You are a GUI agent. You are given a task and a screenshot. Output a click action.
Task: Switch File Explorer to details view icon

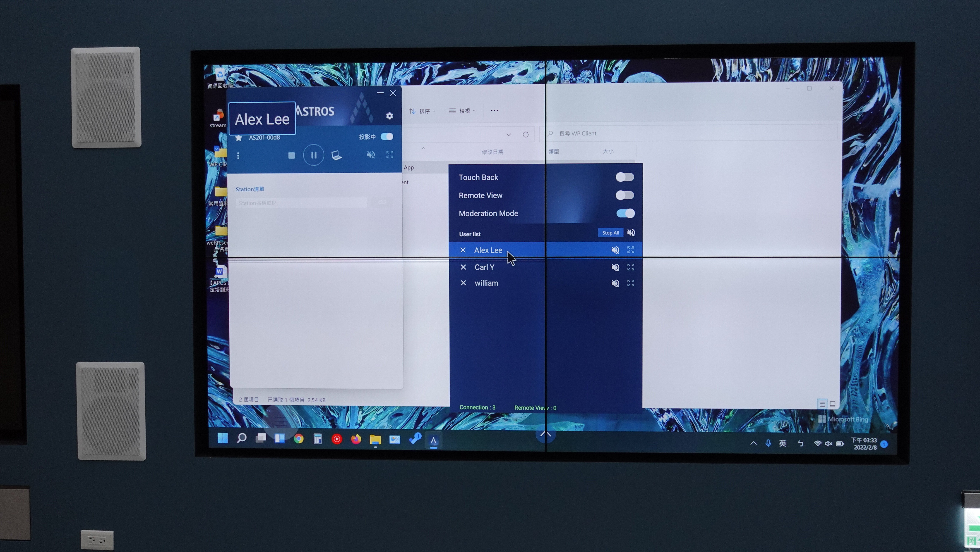tap(822, 404)
